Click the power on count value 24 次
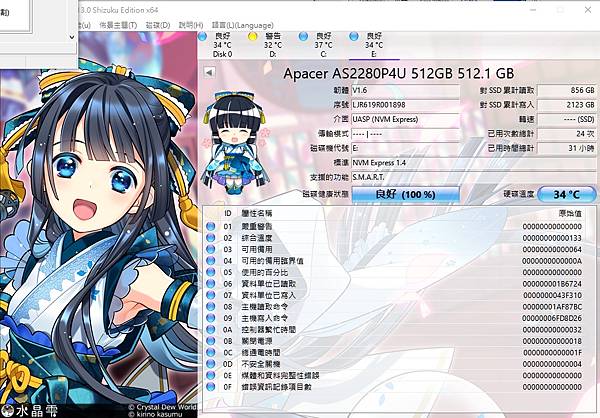 pos(567,134)
